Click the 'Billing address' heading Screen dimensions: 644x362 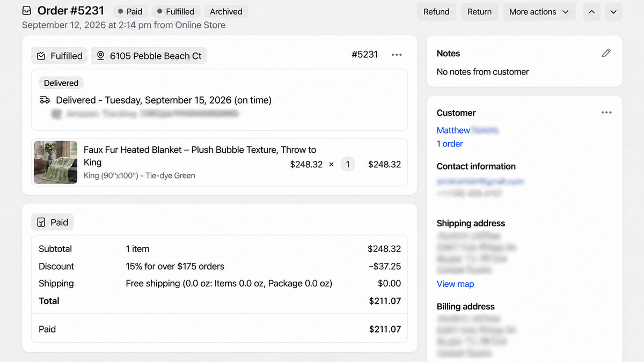(x=466, y=307)
